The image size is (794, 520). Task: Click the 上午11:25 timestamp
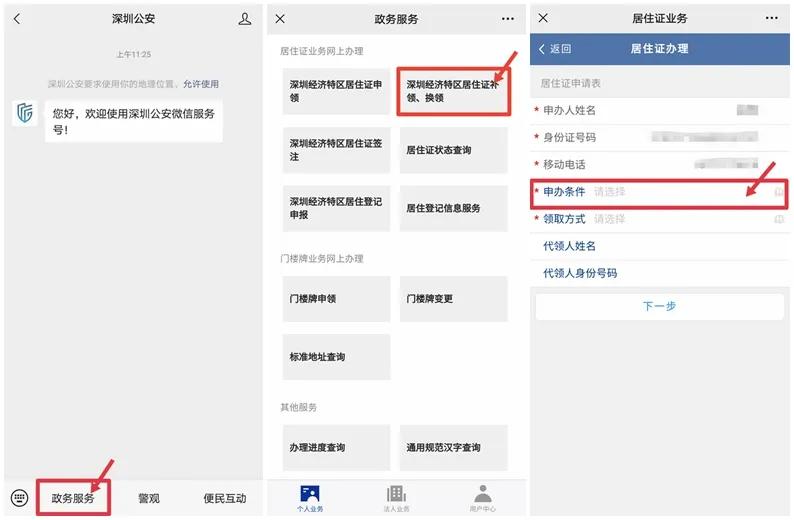click(x=134, y=55)
